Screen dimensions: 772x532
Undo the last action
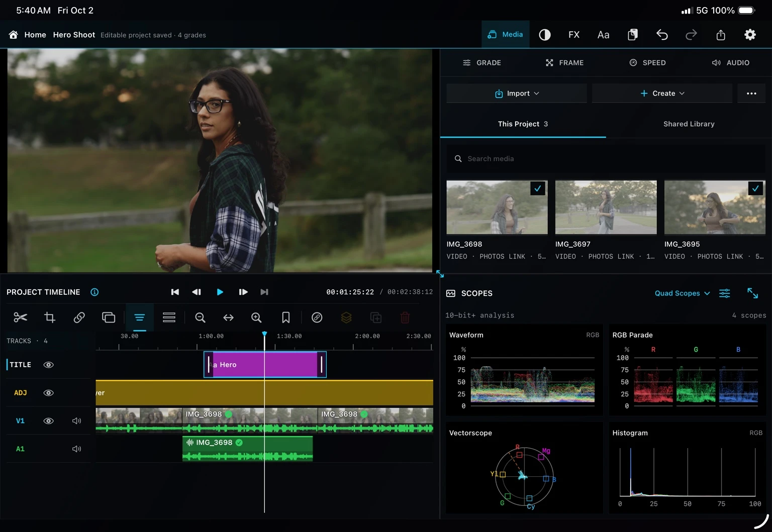pyautogui.click(x=662, y=35)
